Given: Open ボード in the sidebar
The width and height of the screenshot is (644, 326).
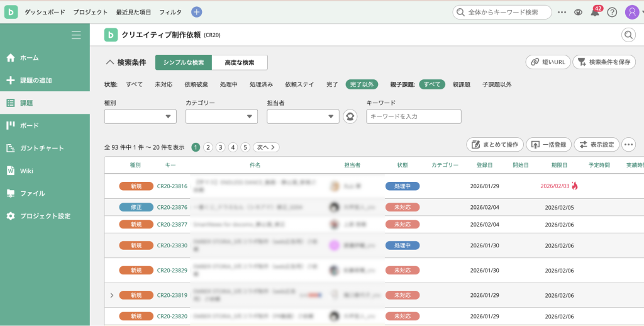Looking at the screenshot, I should click(x=30, y=125).
